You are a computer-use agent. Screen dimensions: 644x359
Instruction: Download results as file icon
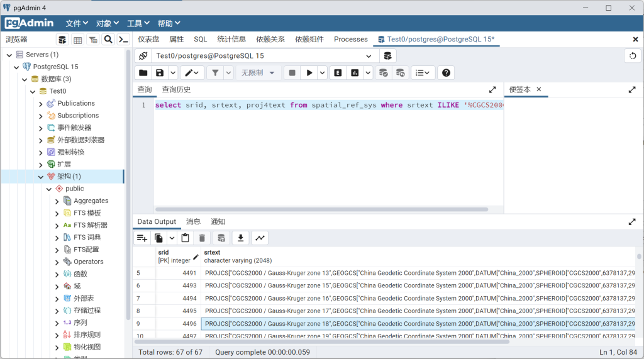(x=241, y=238)
